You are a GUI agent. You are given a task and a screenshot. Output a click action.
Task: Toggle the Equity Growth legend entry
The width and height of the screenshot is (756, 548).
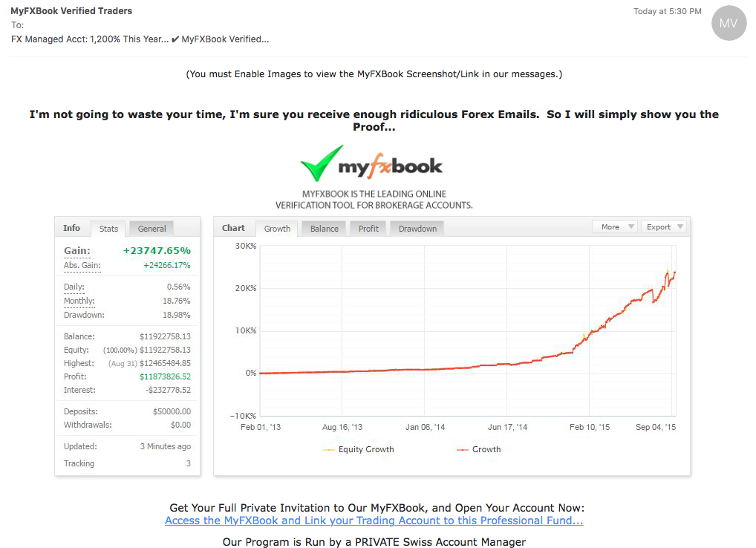click(358, 449)
